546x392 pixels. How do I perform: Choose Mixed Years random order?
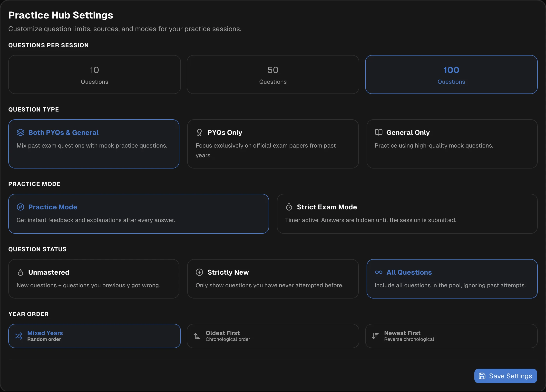94,336
